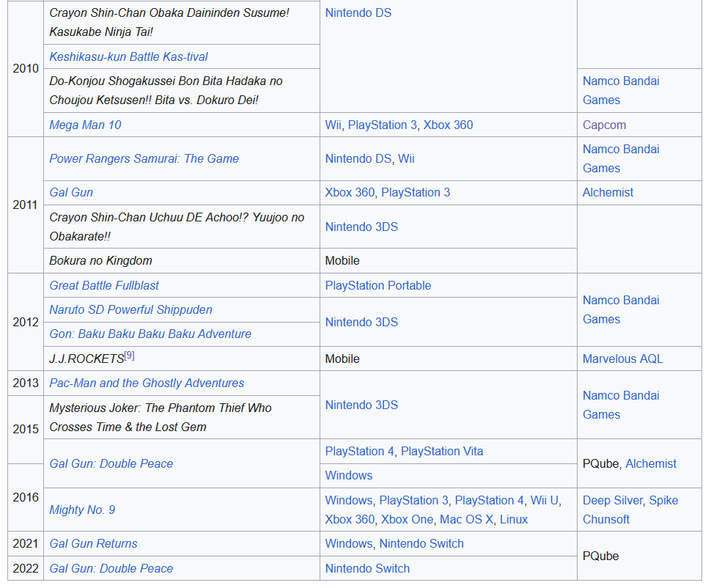Open Gon: Baku Baku Baku Baku Adventure
Screen dimensions: 711x588
150,334
